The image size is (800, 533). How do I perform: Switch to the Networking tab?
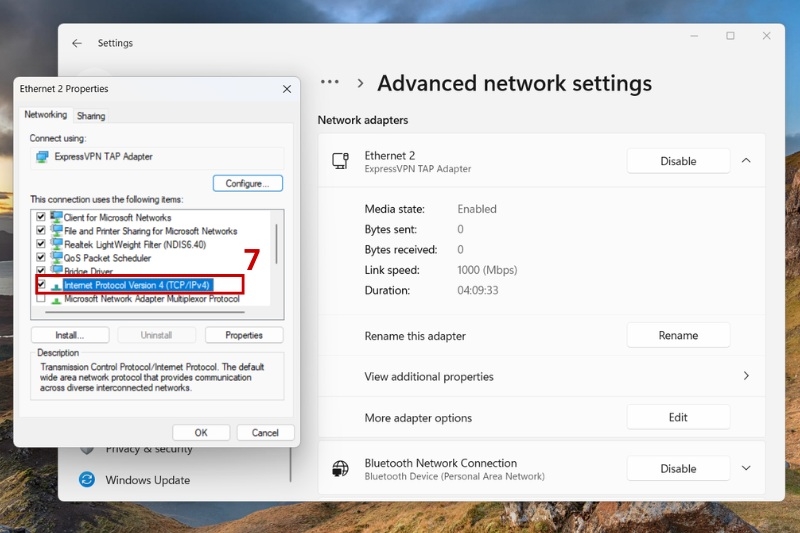pyautogui.click(x=45, y=115)
